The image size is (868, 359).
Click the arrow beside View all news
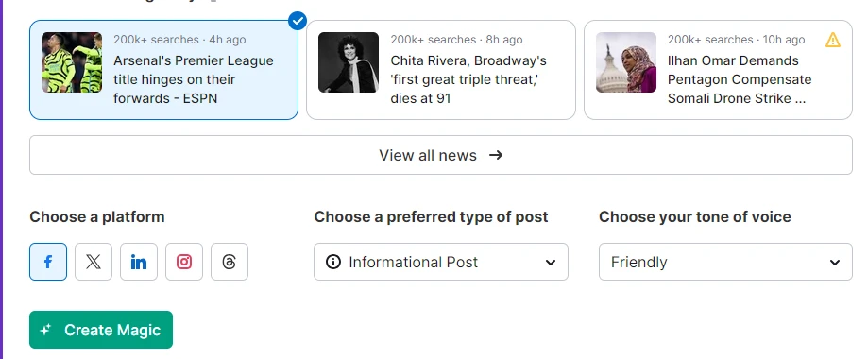(x=496, y=155)
